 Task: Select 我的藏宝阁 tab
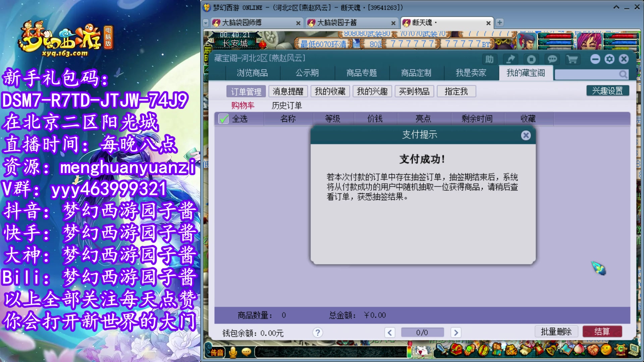[x=526, y=73]
